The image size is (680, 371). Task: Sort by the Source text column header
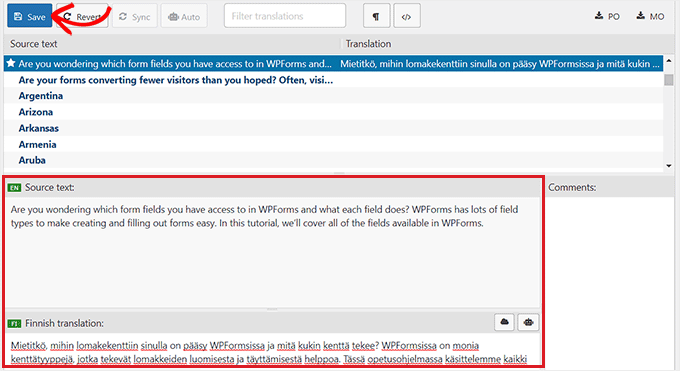point(34,44)
